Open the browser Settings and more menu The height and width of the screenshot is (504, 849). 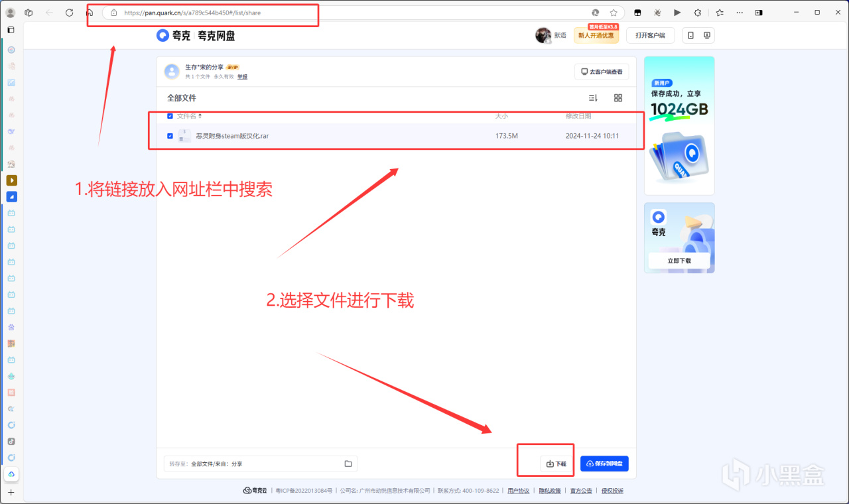coord(740,13)
